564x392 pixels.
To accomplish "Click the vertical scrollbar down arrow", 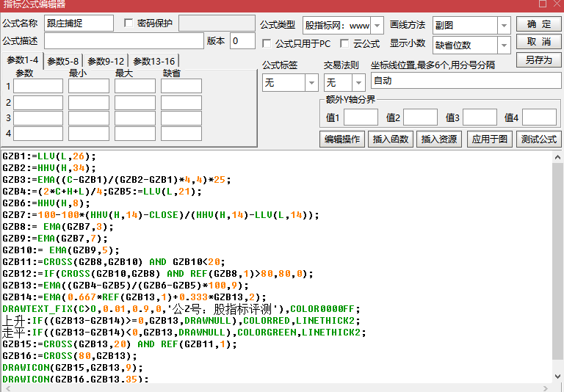I will 557,377.
